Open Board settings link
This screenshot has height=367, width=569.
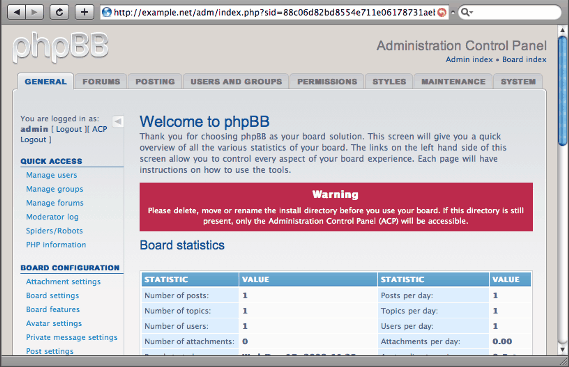[x=52, y=295]
